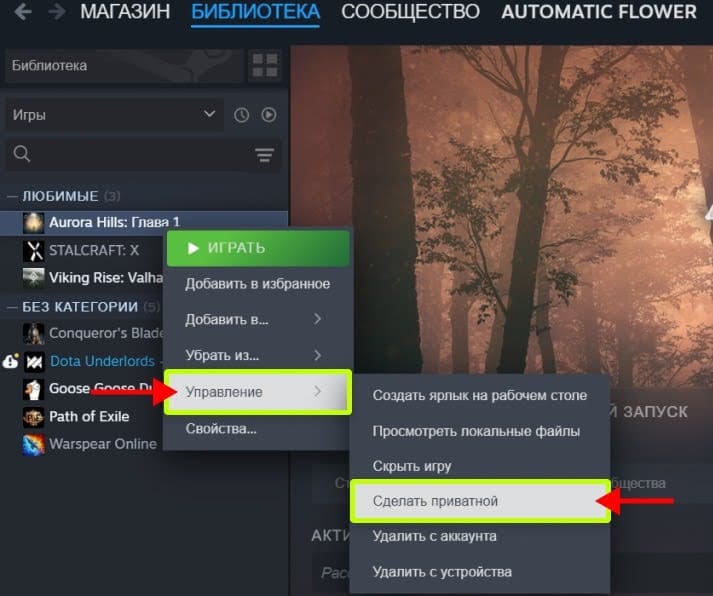Open the МАГАЗИН tab
Image resolution: width=713 pixels, height=596 pixels.
pyautogui.click(x=125, y=12)
